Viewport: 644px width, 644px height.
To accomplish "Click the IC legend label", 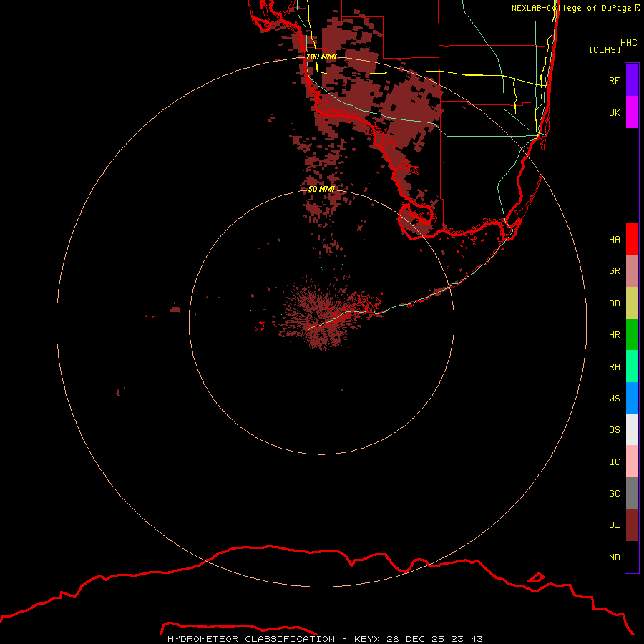I will pyautogui.click(x=614, y=462).
